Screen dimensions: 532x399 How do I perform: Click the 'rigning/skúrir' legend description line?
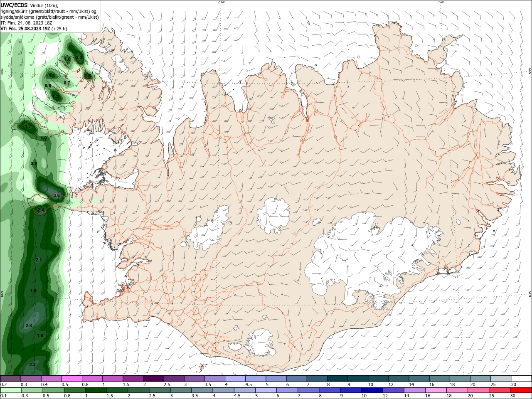49,11
